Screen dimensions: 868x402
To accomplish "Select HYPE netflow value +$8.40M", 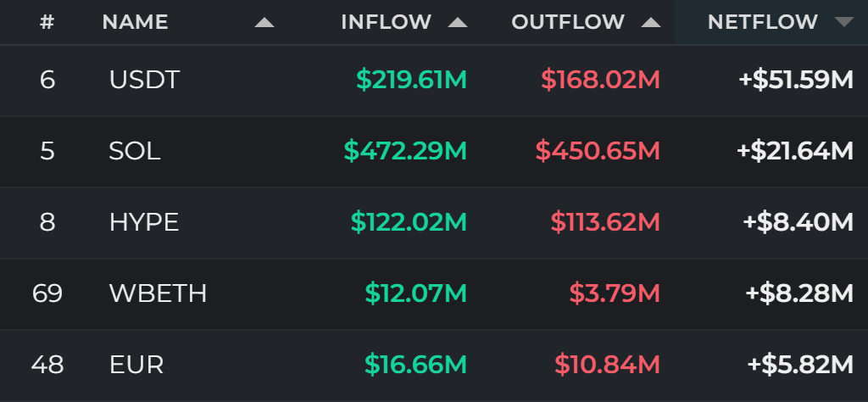I will [x=798, y=222].
